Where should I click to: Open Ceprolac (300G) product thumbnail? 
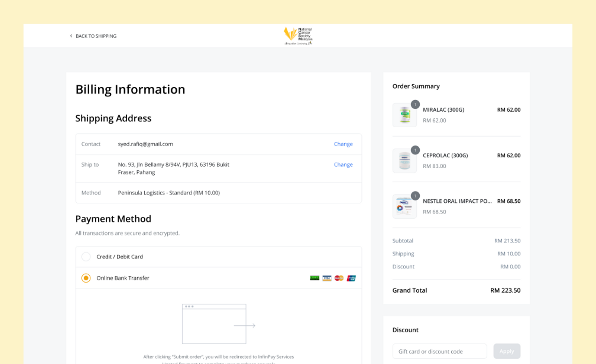click(x=405, y=161)
